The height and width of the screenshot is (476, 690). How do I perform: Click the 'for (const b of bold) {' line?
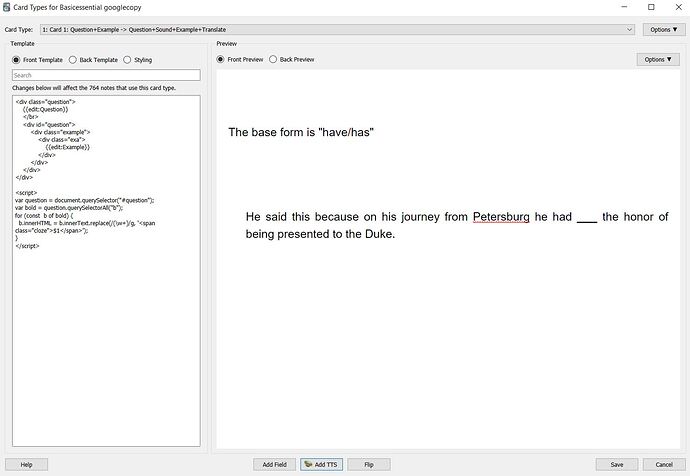[x=44, y=216]
